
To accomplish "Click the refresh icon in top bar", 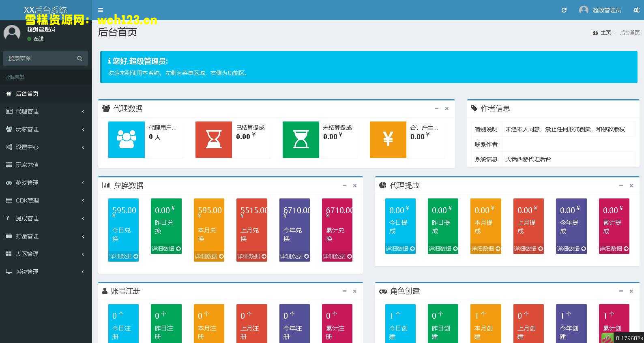I will [564, 10].
